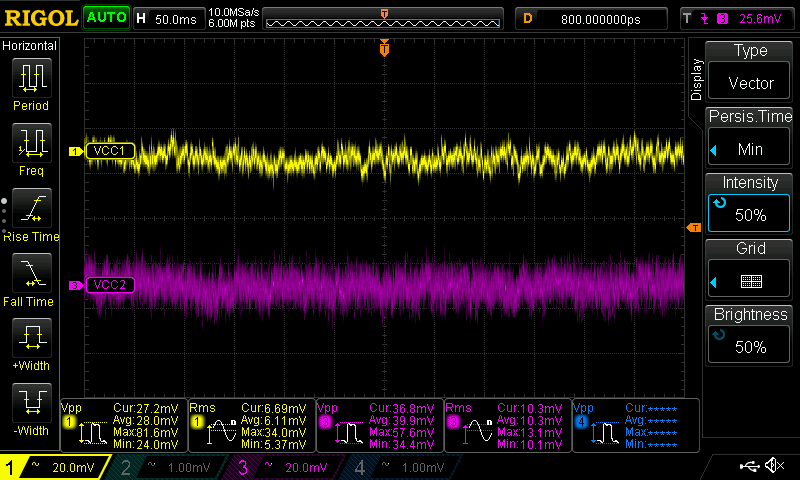Click Cur:27.2mV value for channel 1 Vpp
This screenshot has height=480, width=800.
point(145,408)
